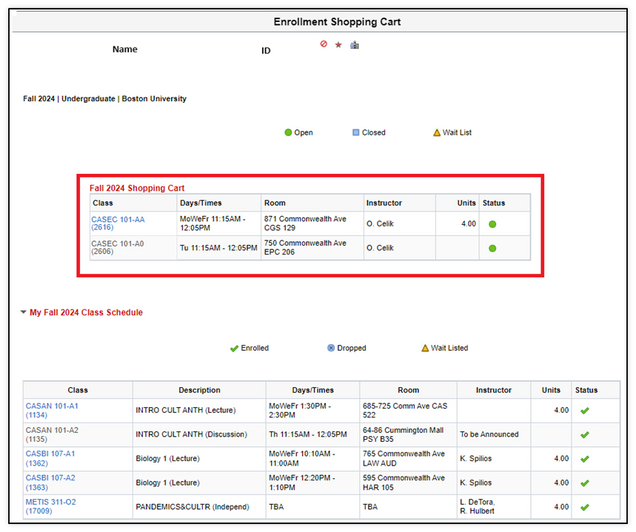Viewport: 636px width, 532px height.
Task: Open CASBI 107-A2 class link
Action: (x=50, y=483)
